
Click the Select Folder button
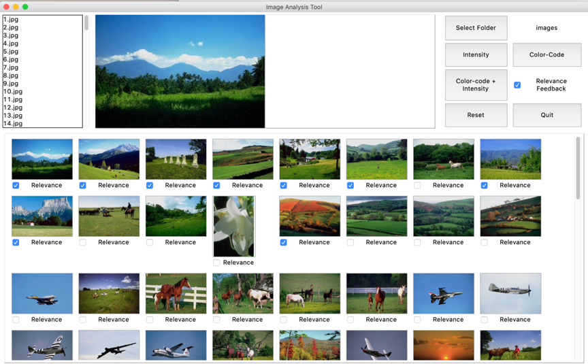(x=476, y=28)
